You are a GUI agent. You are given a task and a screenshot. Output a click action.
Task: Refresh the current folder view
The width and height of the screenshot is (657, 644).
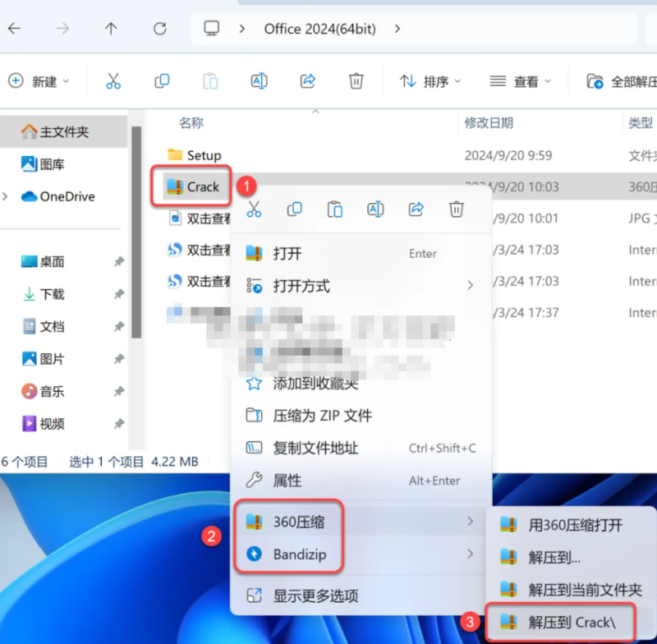pos(159,29)
